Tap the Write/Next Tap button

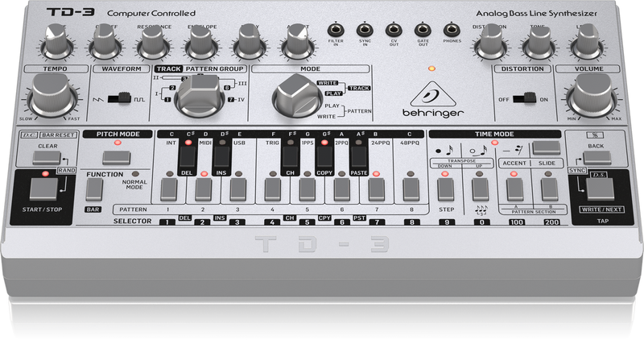pos(600,189)
